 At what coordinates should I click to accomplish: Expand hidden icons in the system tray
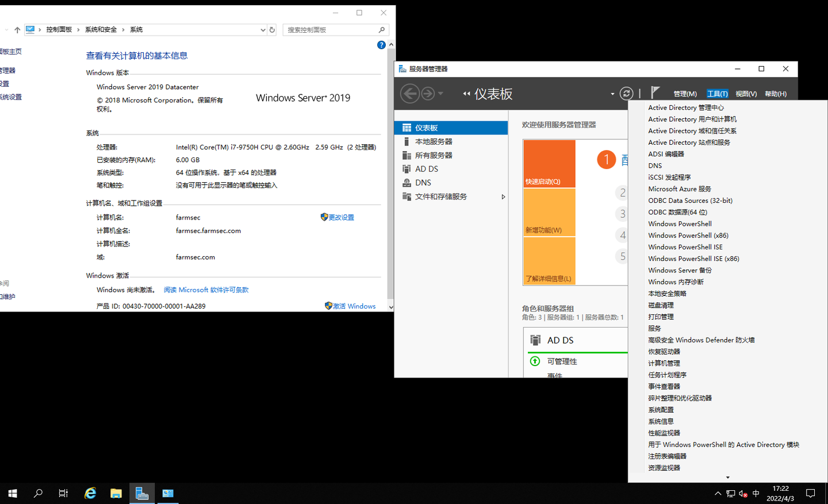coord(718,493)
